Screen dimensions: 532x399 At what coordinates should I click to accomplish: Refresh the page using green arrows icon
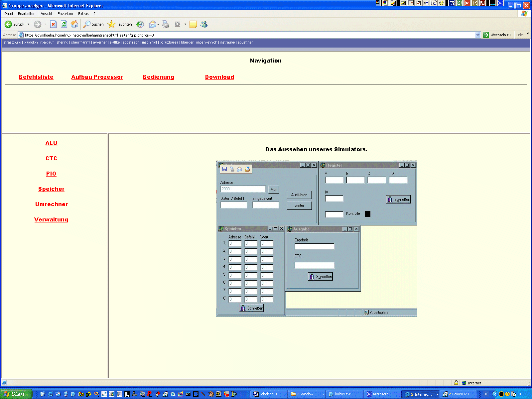coord(64,24)
